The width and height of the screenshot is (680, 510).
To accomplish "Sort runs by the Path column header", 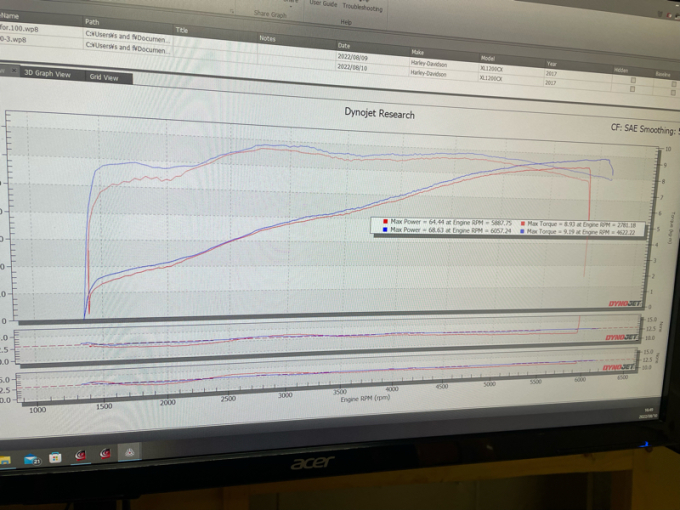I will (x=92, y=22).
